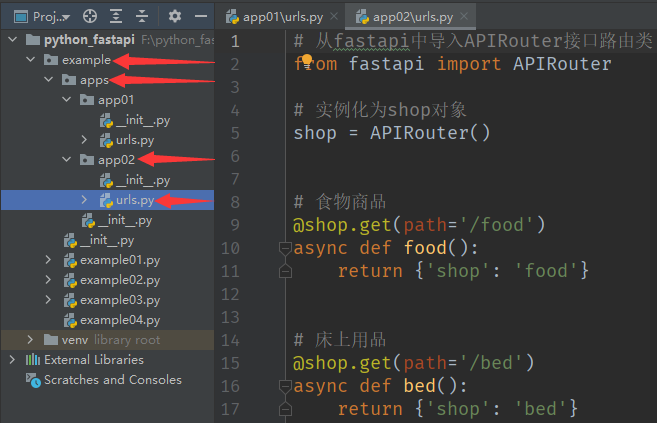657x423 pixels.
Task: Click the Scratches and Consoles icon
Action: pos(33,380)
